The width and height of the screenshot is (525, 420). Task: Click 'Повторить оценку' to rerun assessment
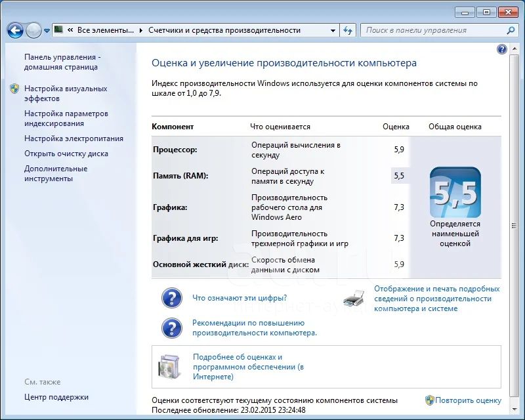pos(468,400)
